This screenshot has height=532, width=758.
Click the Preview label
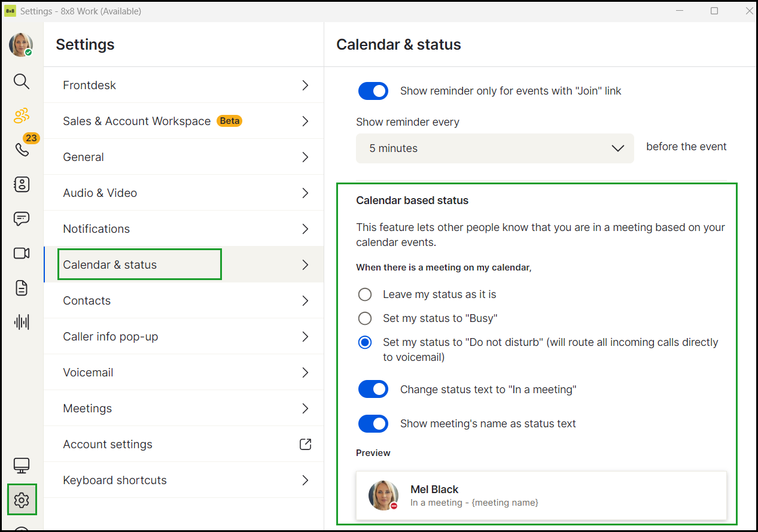373,453
